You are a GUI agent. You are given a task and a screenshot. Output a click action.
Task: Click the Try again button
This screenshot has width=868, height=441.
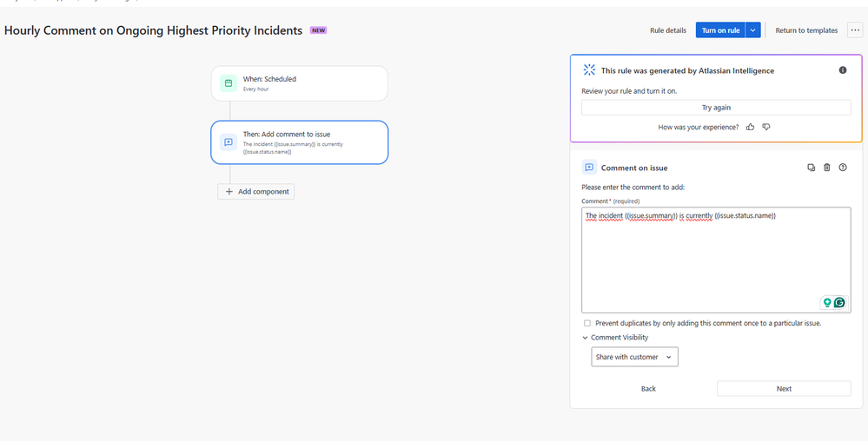click(716, 108)
